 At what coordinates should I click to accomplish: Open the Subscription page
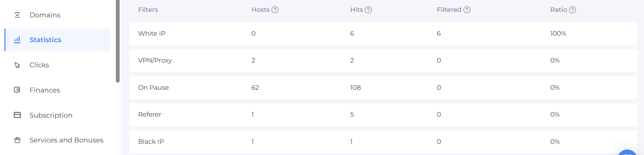click(51, 115)
